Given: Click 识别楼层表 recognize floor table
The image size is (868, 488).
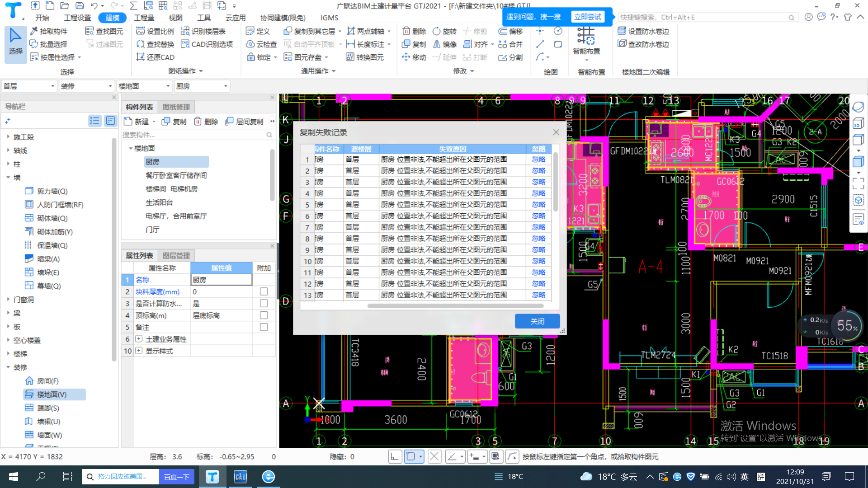Looking at the screenshot, I should click(x=203, y=31).
